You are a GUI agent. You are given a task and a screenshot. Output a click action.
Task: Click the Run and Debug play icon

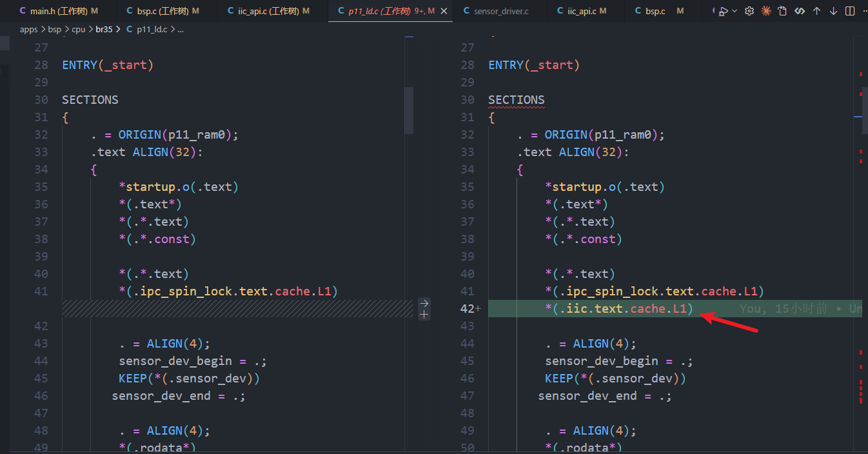point(724,11)
